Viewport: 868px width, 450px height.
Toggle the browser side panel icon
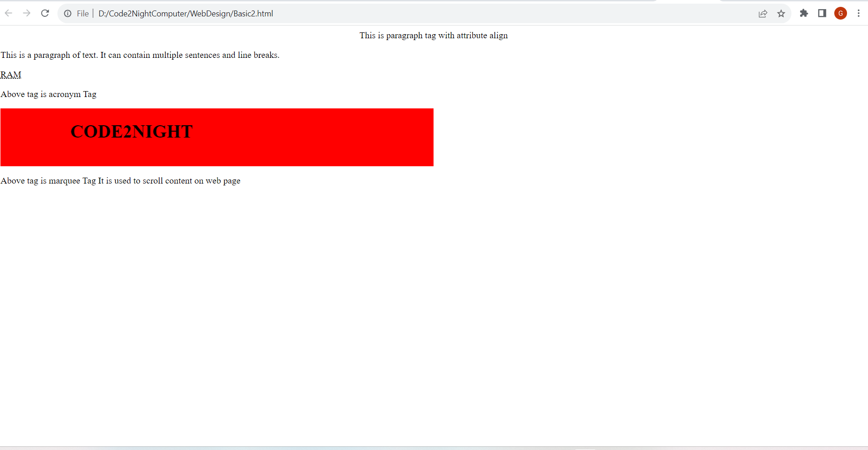point(822,13)
